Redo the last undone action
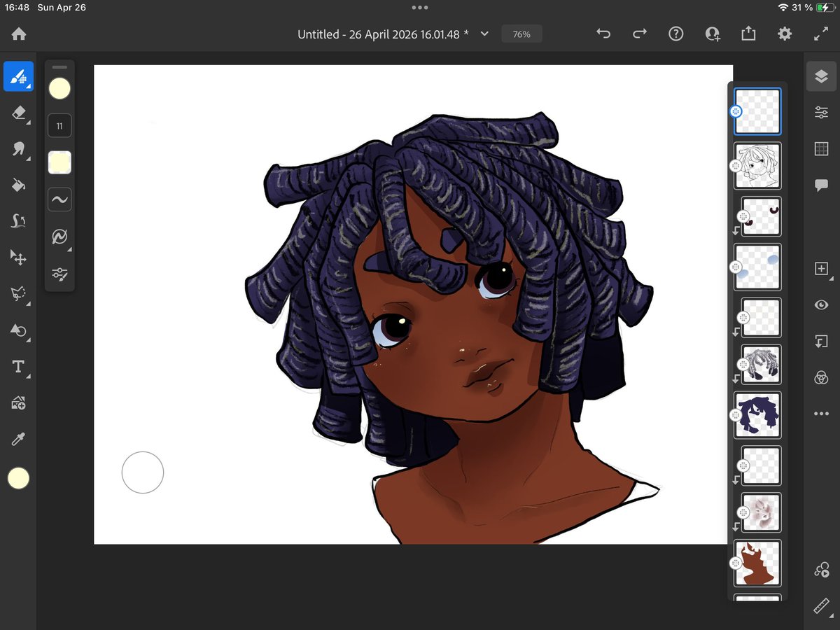 coord(640,34)
